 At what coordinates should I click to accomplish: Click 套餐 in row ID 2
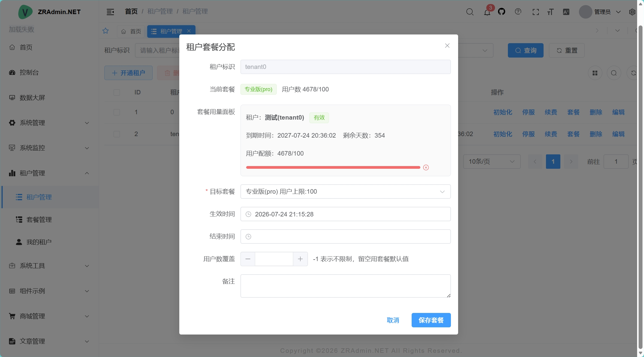573,134
